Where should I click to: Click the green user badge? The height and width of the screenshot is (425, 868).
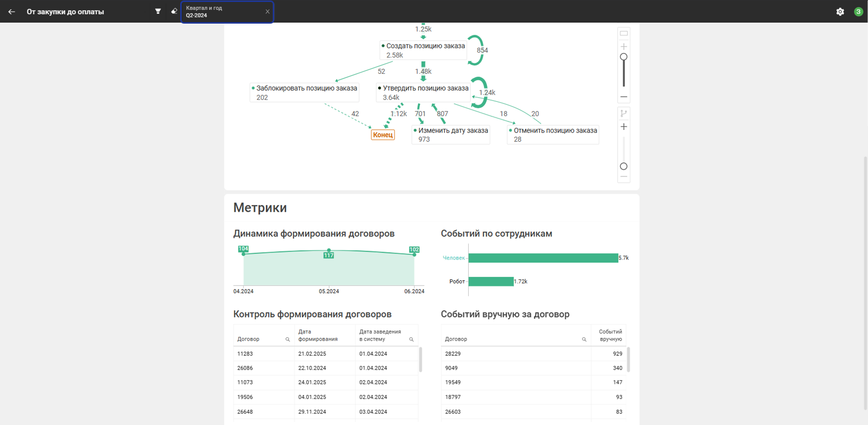coord(858,12)
